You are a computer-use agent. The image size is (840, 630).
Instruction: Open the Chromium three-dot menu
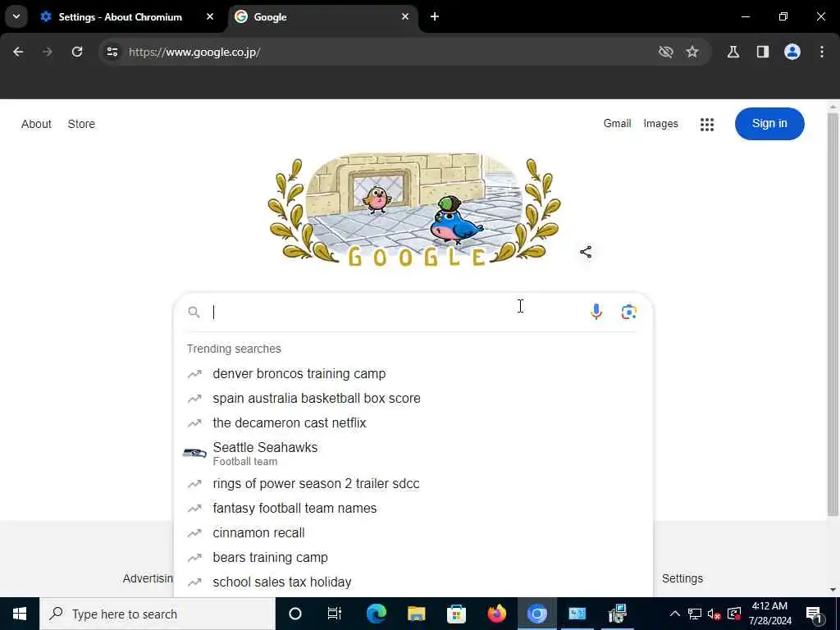(822, 52)
